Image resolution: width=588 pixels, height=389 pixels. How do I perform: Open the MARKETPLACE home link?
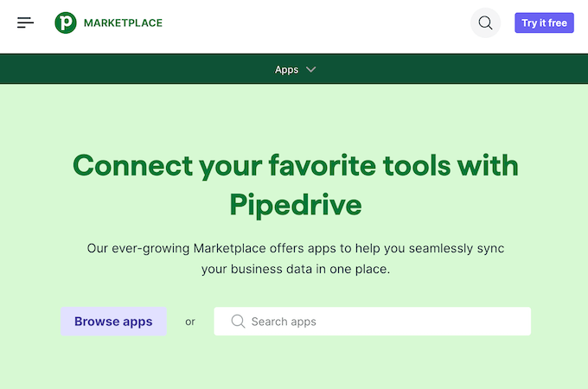(123, 22)
